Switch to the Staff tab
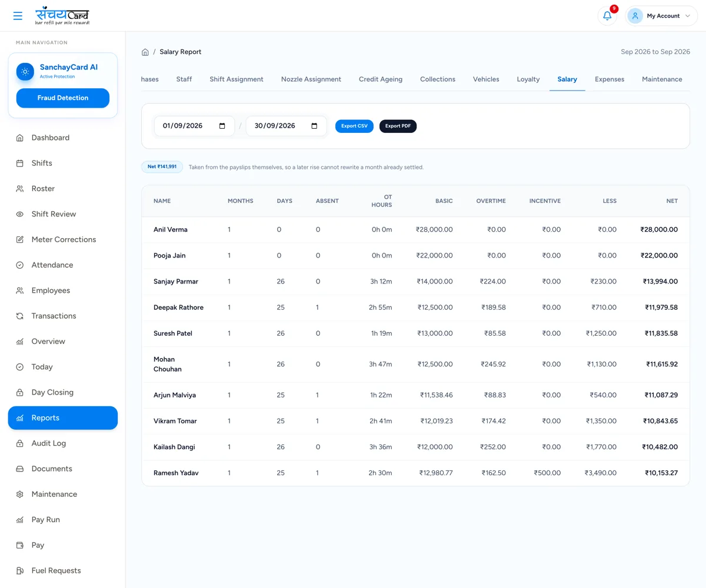Screen dimensions: 706x588 click(184, 79)
